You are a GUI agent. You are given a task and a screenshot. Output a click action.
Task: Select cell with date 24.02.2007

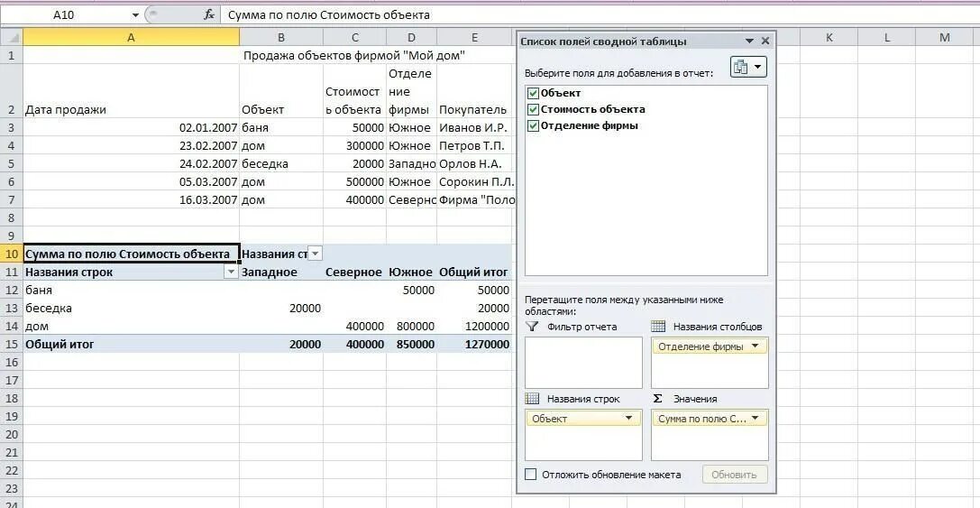pos(132,164)
